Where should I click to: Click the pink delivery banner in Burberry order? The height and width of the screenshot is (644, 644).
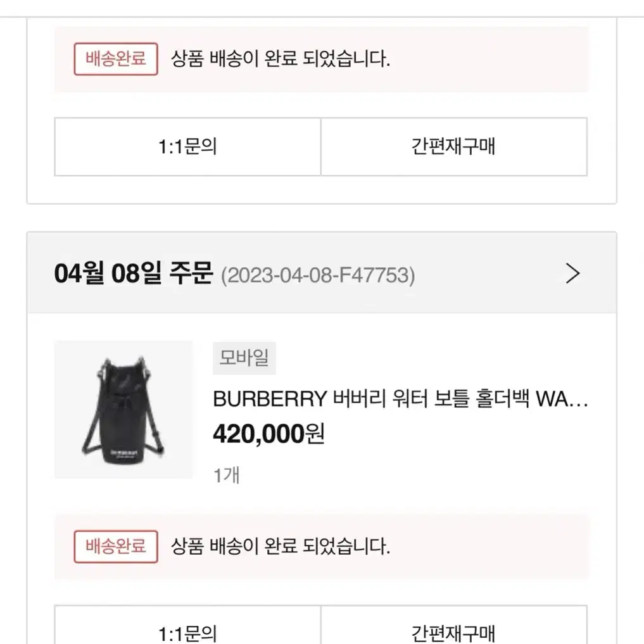point(321,546)
